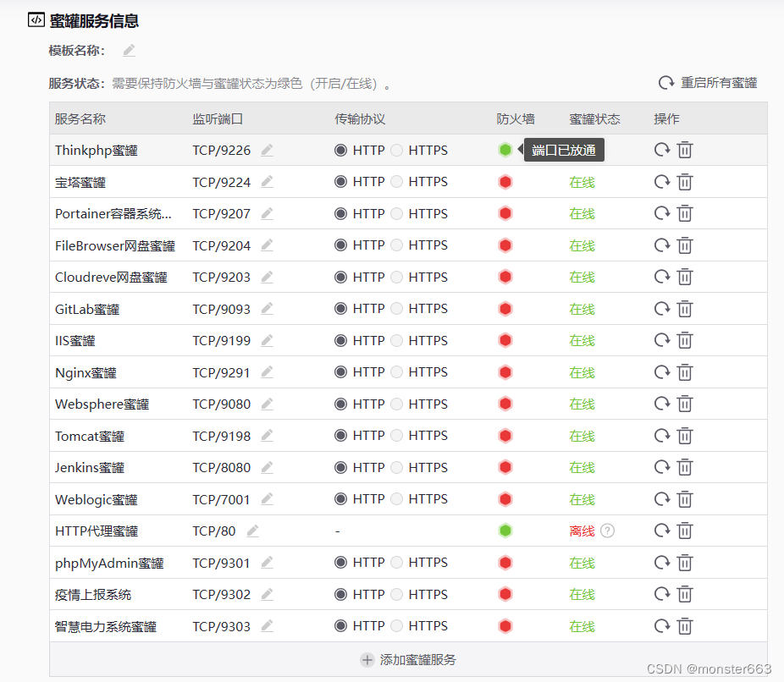Delete the GitLab蜜罐 service

(x=684, y=309)
